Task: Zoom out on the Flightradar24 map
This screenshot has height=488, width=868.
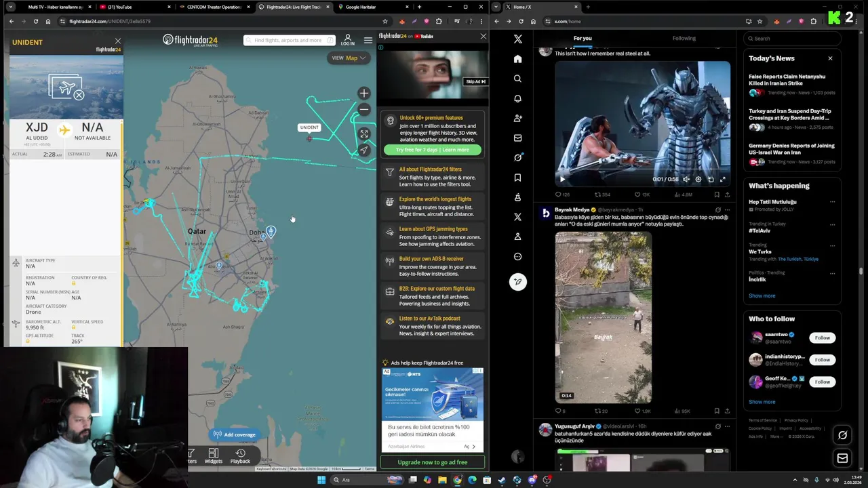Action: 364,109
